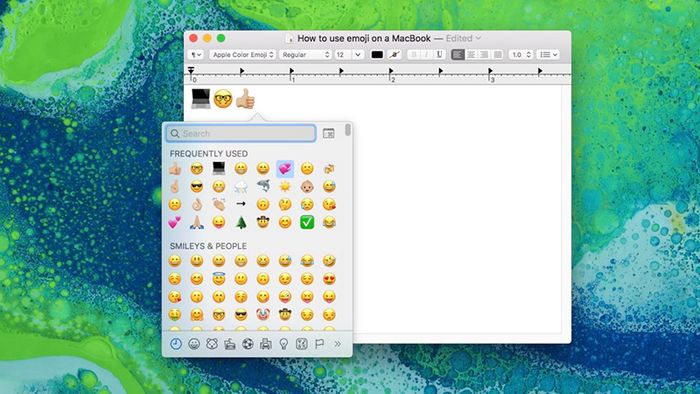Switch to the Food & Drink tab
Screen dimensions: 700x394
pos(230,344)
